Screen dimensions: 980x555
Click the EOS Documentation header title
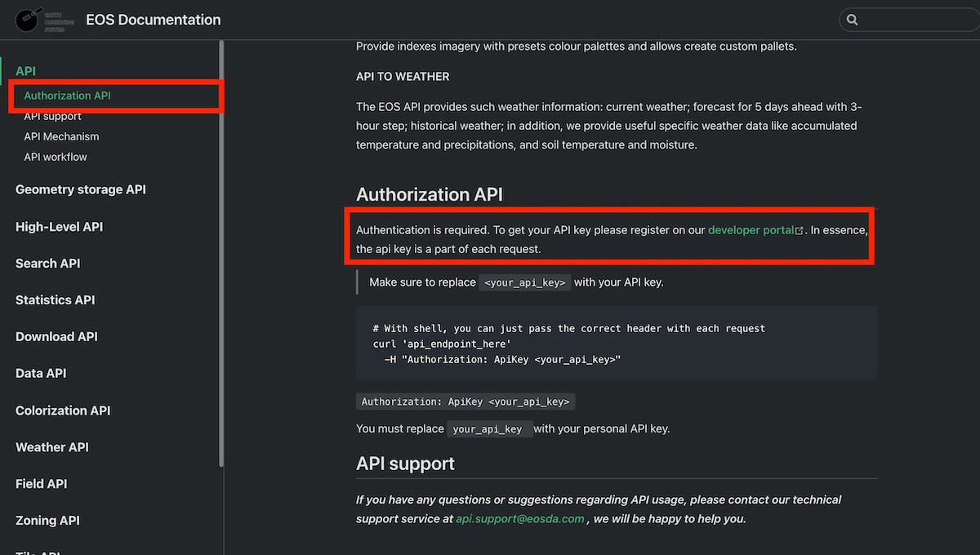click(154, 20)
